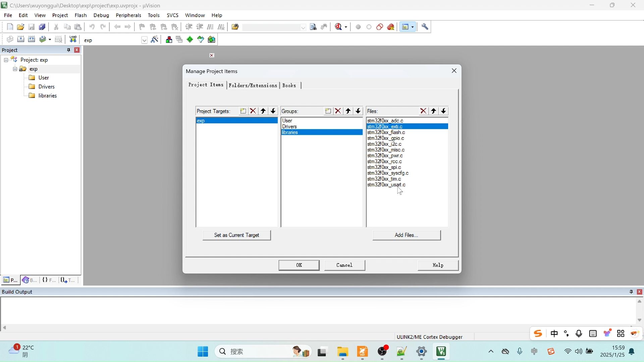Click the Build target icon

(x=21, y=40)
